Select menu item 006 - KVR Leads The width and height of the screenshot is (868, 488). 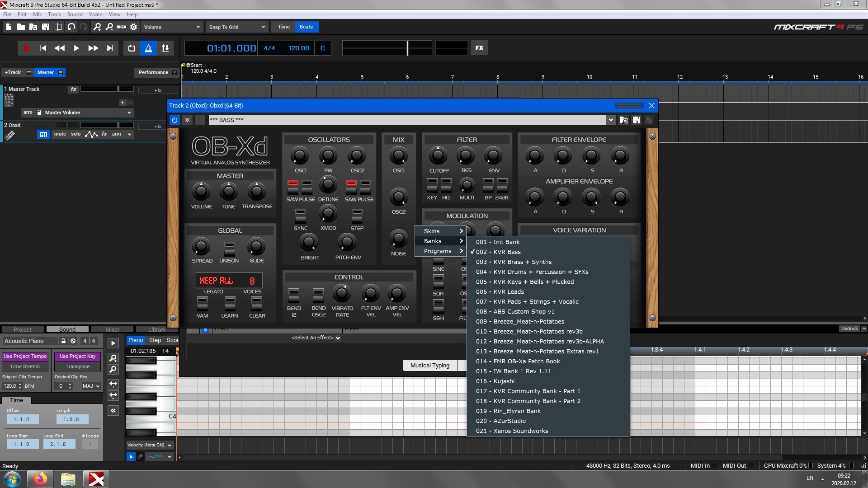point(500,291)
